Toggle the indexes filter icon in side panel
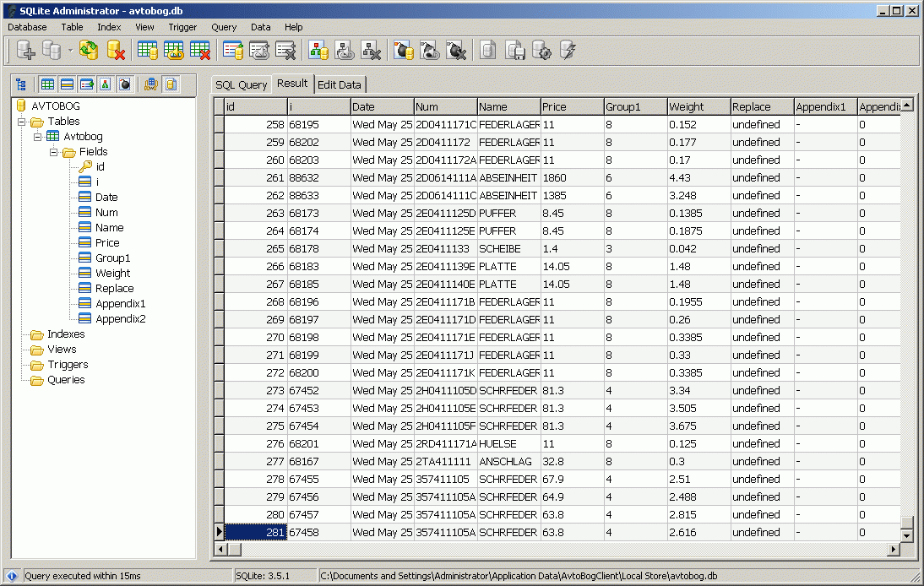Screen dimensions: 924x586 click(x=87, y=84)
